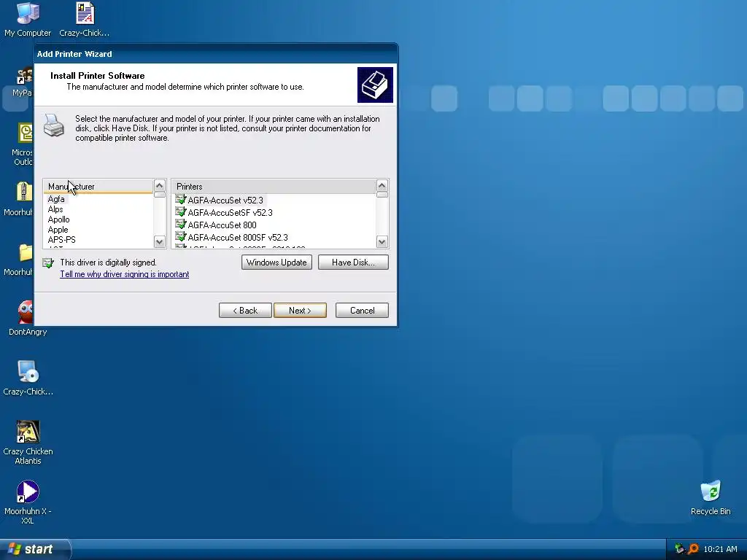Select Apple manufacturer
Image resolution: width=747 pixels, height=560 pixels.
58,230
